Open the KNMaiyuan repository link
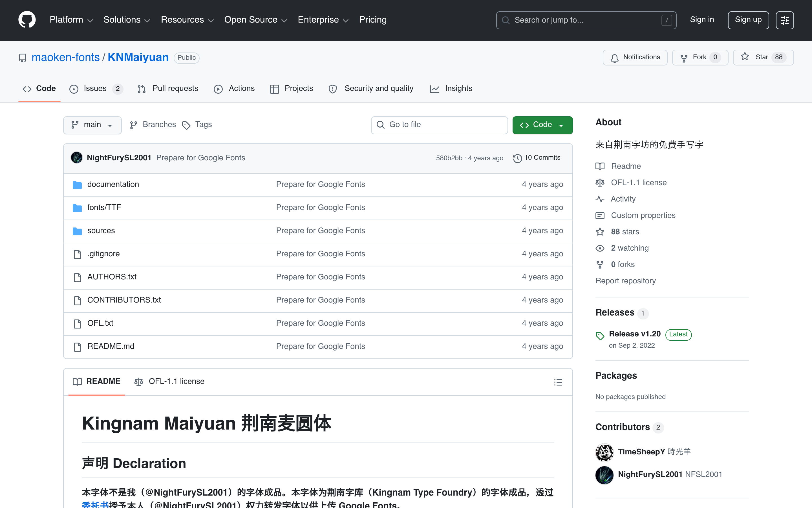The height and width of the screenshot is (508, 812). pos(138,58)
